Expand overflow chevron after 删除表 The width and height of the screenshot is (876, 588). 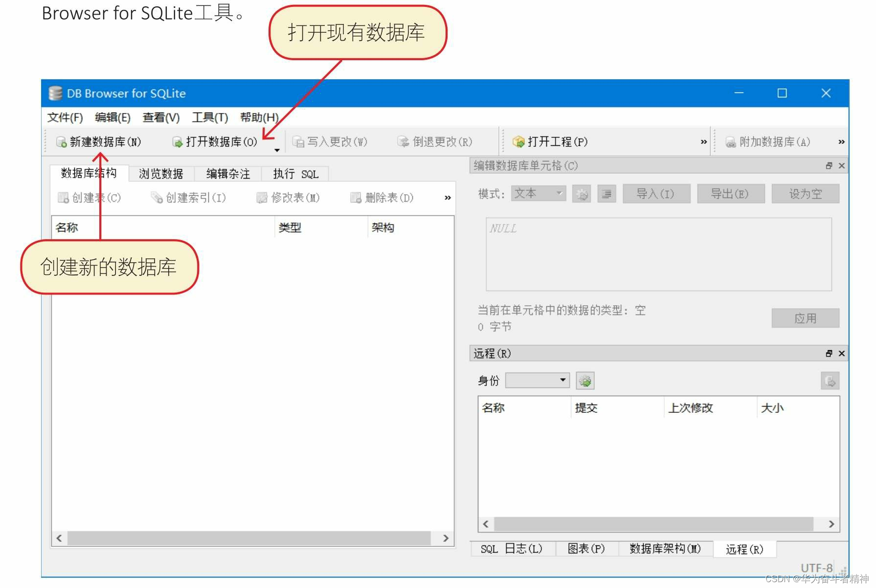(x=448, y=198)
